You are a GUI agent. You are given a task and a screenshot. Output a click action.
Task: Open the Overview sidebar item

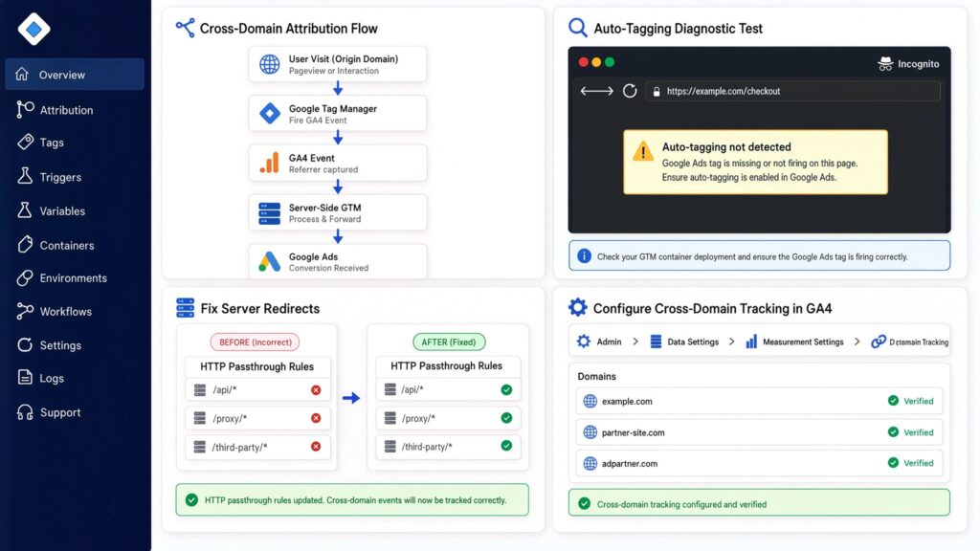pos(75,75)
